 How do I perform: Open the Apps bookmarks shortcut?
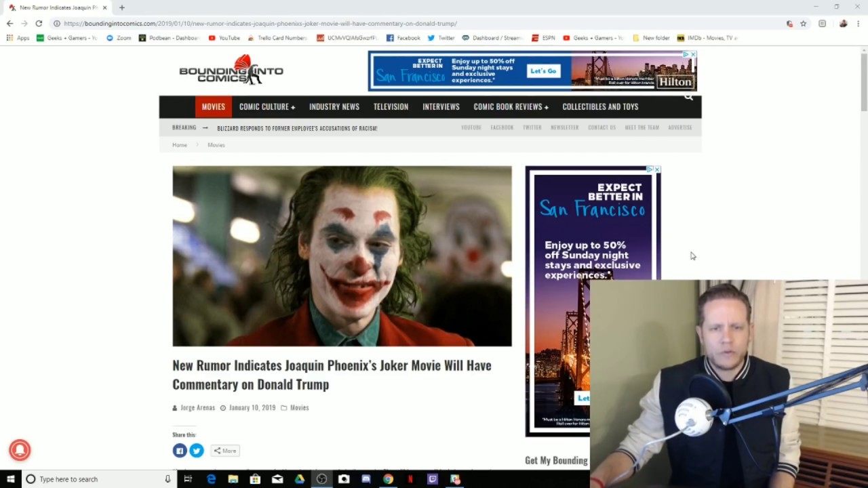pos(18,38)
